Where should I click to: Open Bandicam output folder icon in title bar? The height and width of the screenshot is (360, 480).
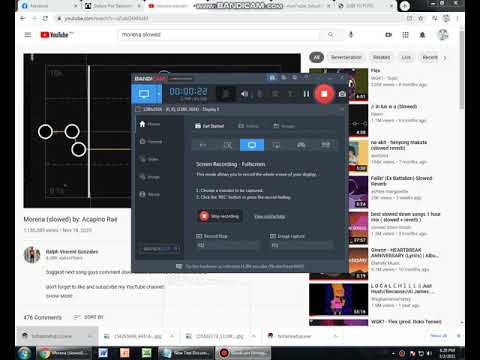click(x=272, y=78)
